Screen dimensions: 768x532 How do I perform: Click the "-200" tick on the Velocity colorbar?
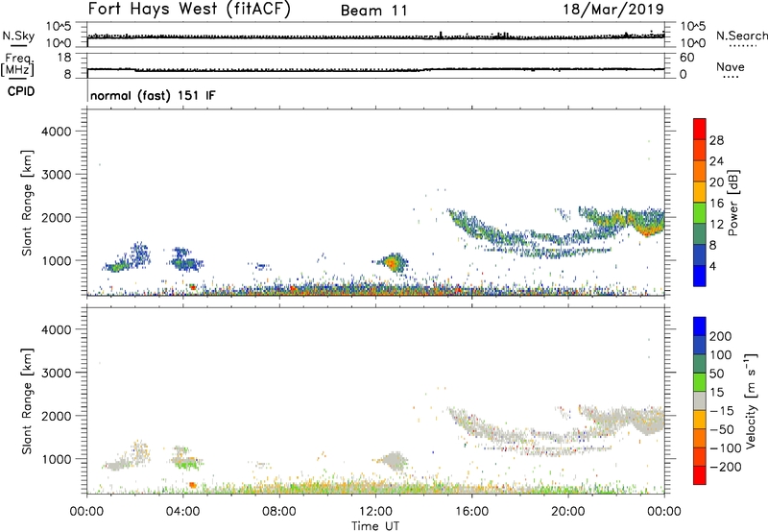click(x=725, y=467)
